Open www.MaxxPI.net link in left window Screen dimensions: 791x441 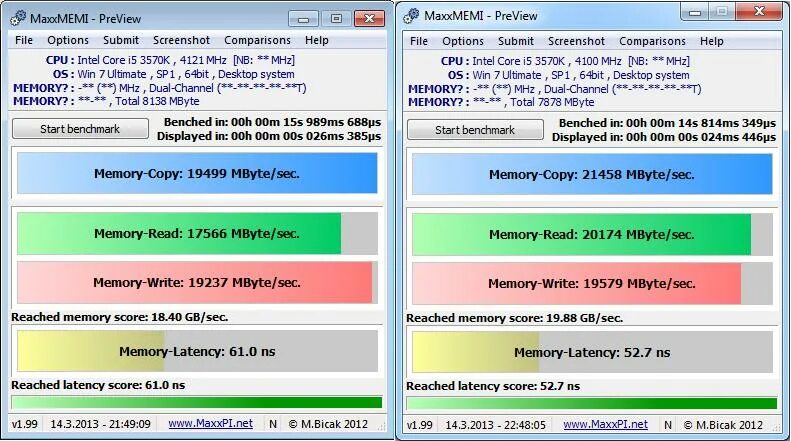pyautogui.click(x=210, y=423)
